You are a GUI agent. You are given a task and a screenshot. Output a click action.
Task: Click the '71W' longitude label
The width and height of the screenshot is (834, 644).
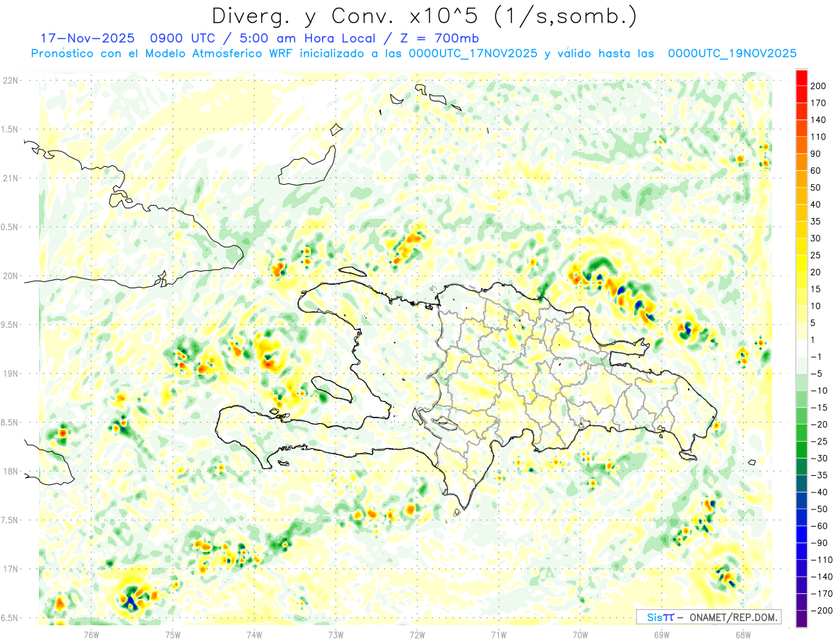click(498, 634)
